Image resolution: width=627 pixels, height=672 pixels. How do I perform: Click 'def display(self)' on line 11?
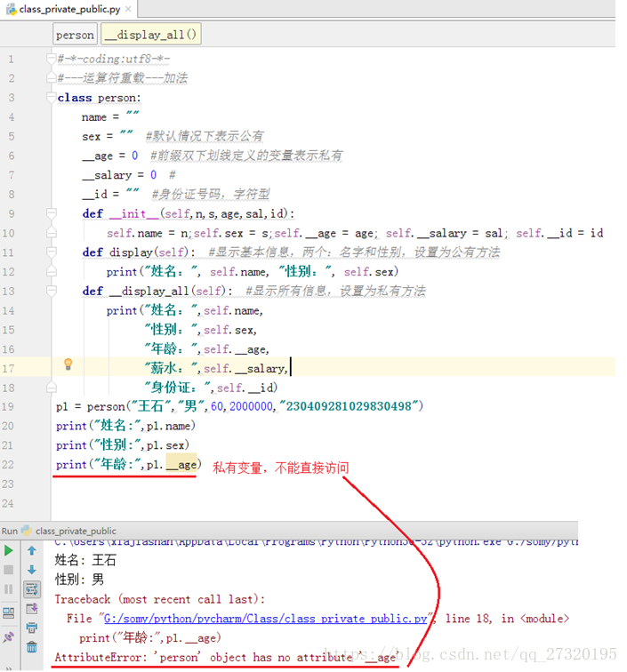click(x=135, y=252)
